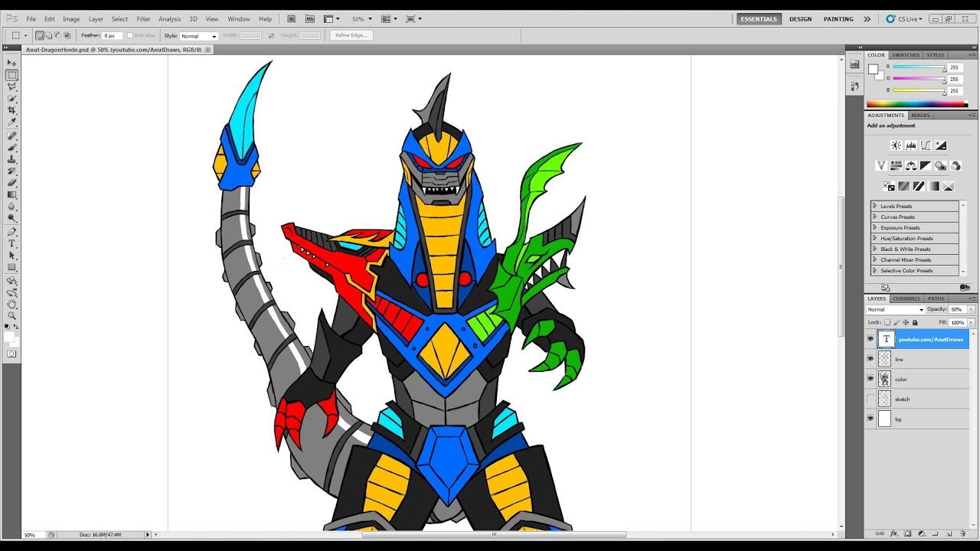Select the Crop tool
980x551 pixels.
[x=11, y=109]
